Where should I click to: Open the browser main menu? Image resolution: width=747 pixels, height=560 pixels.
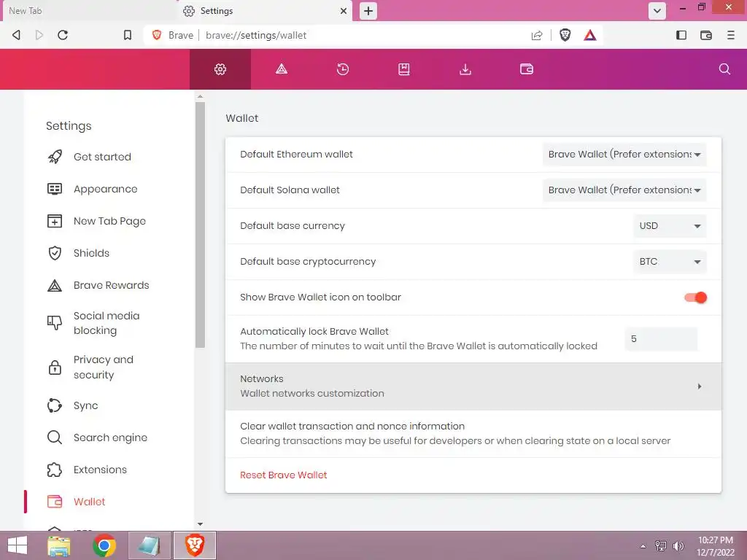[731, 35]
